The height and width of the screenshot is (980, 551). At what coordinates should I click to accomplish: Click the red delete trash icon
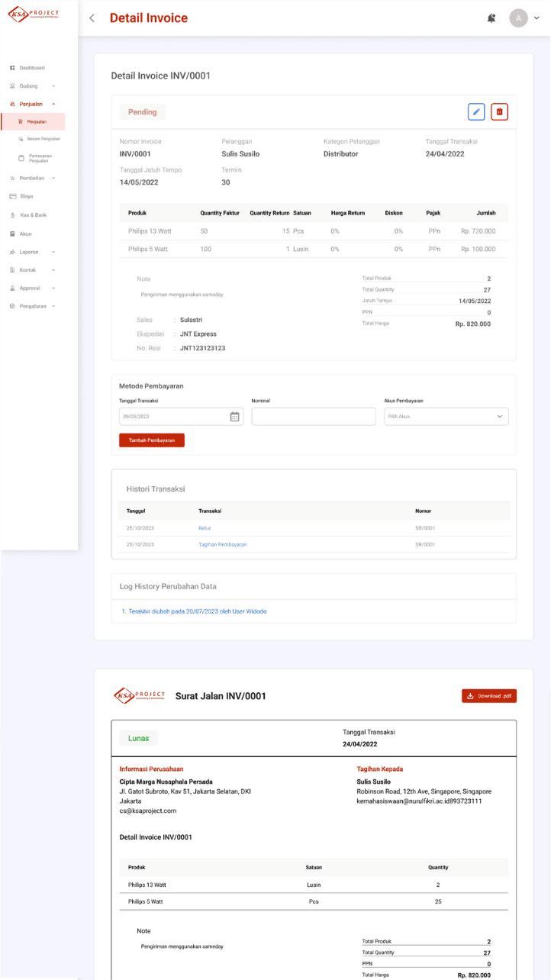[x=499, y=112]
